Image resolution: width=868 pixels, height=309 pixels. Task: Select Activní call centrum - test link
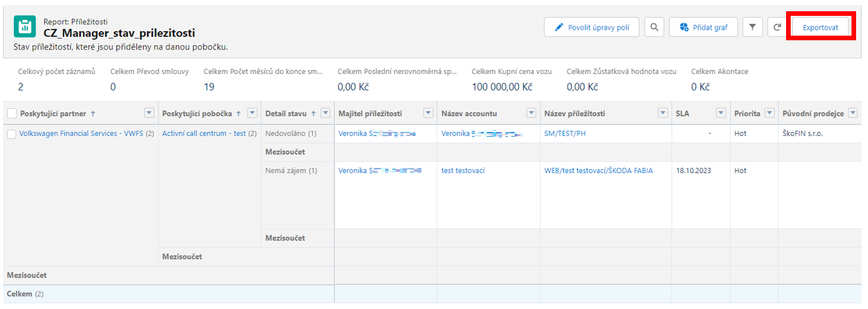click(x=203, y=133)
